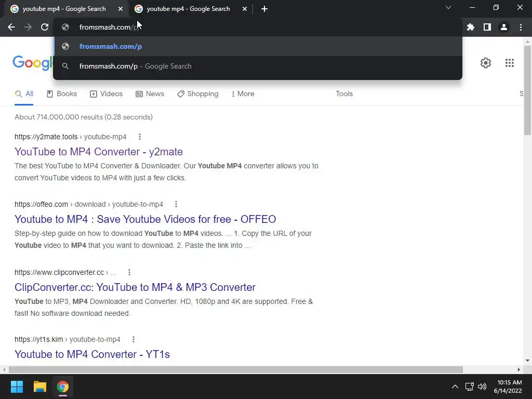Open a new browser tab
The width and height of the screenshot is (532, 399).
tap(264, 9)
